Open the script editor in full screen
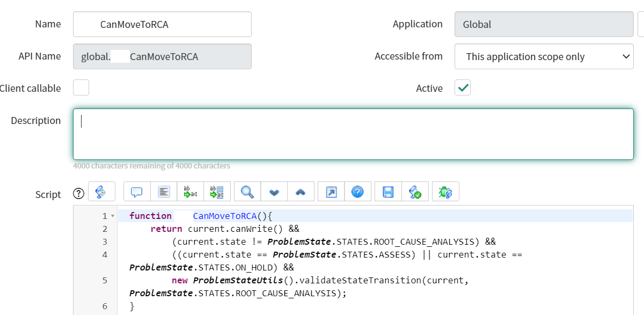 (x=332, y=191)
